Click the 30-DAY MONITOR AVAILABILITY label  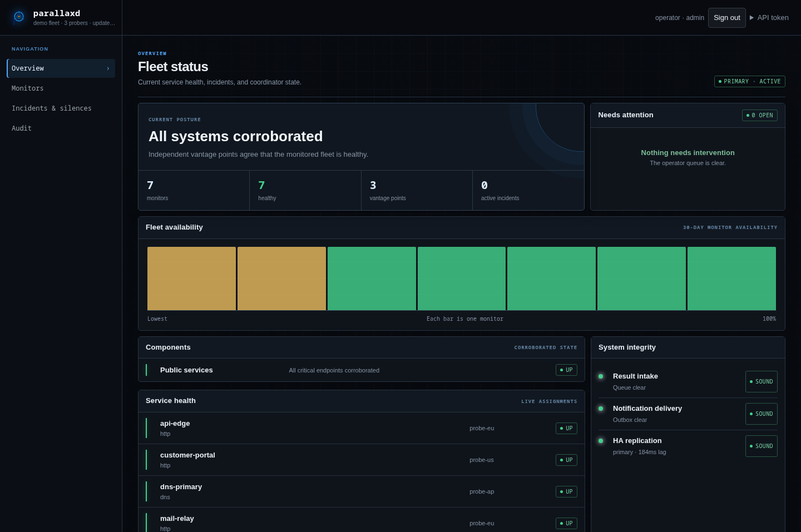click(730, 227)
